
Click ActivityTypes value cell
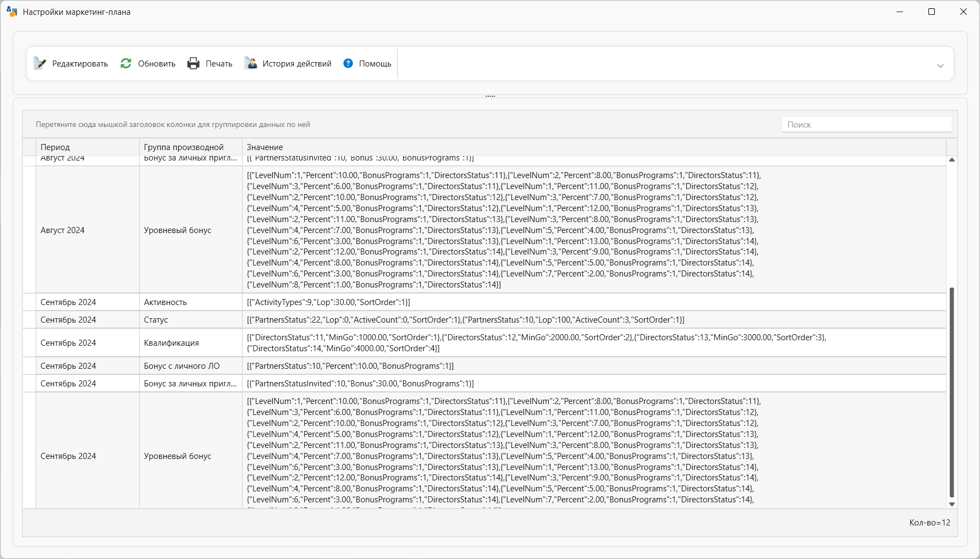[594, 302]
